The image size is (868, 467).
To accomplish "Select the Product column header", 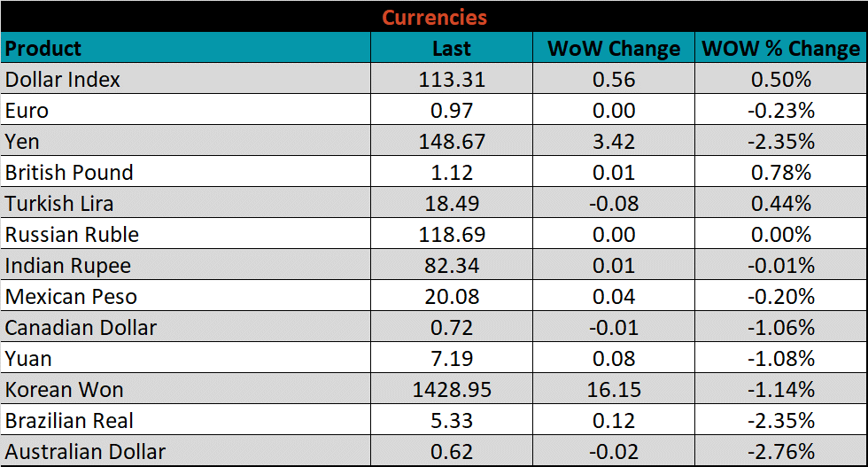I will [43, 48].
